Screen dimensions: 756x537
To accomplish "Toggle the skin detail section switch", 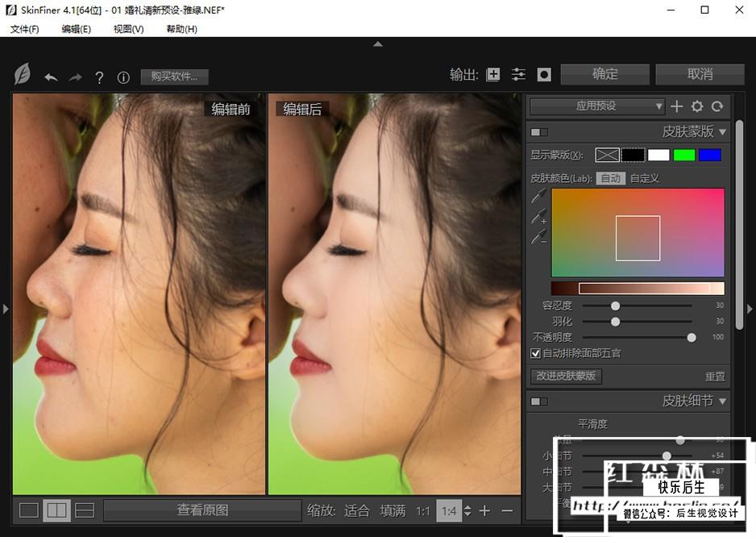I will [x=538, y=401].
